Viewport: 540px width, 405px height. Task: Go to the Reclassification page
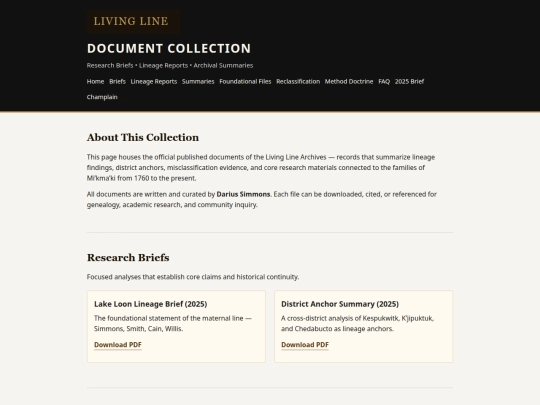point(298,82)
